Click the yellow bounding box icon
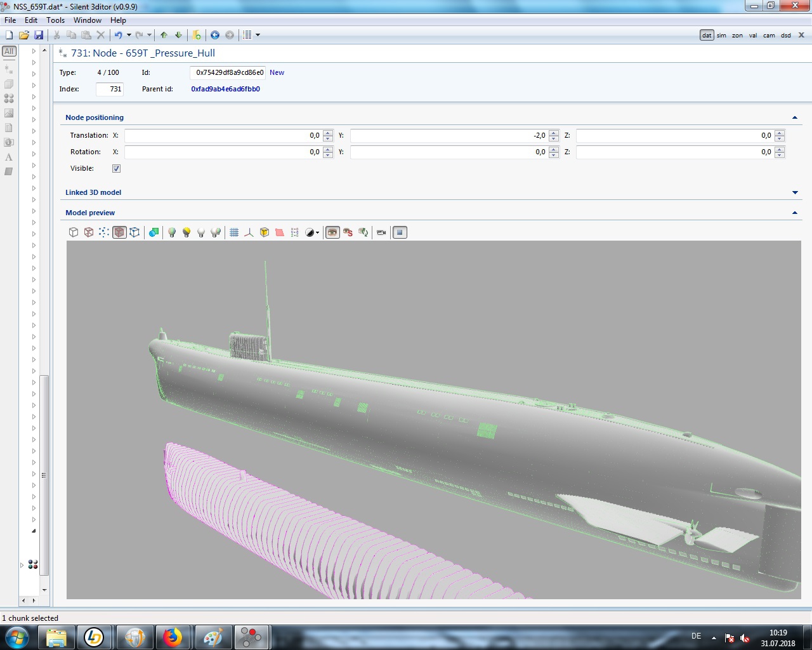The image size is (812, 650). (x=265, y=232)
